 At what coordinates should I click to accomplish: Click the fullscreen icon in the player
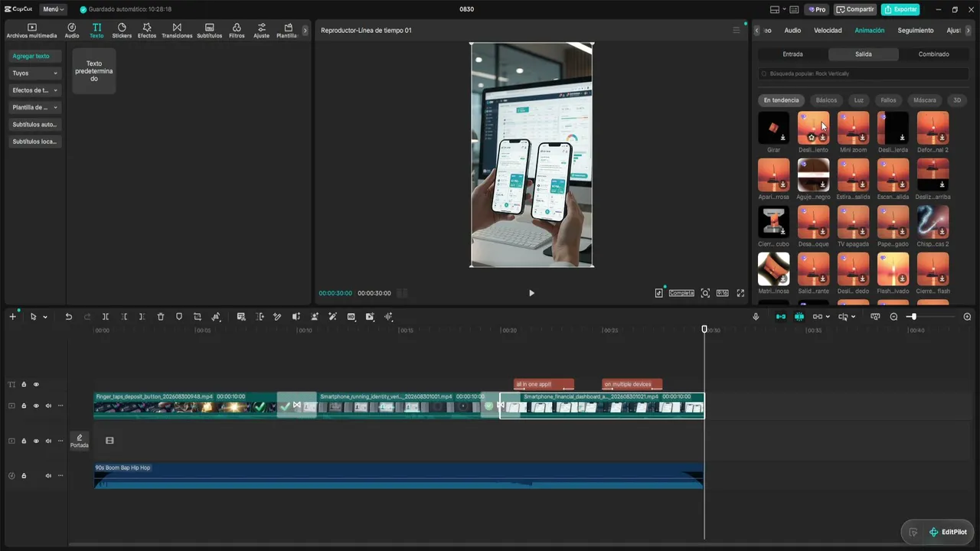(x=740, y=293)
